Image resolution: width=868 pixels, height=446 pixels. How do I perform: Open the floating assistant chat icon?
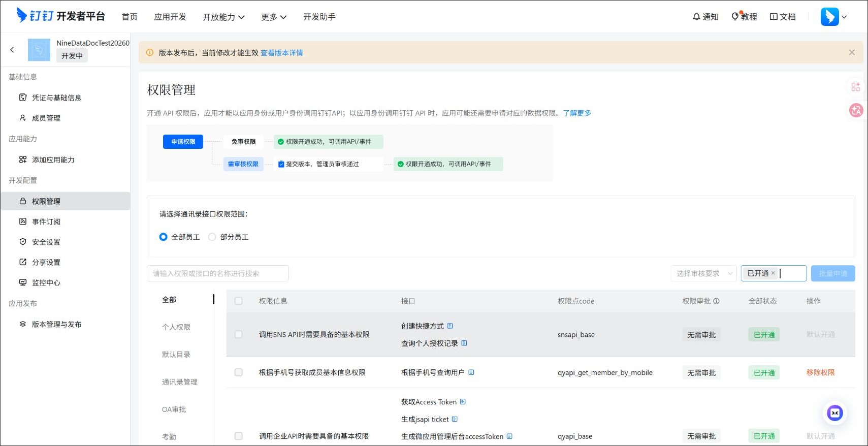[x=835, y=413]
